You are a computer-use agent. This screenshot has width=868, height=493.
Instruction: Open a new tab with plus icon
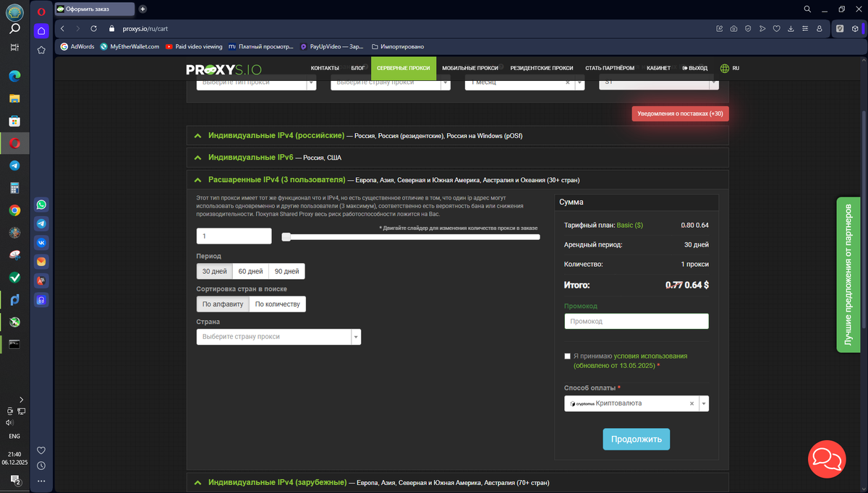click(x=142, y=9)
